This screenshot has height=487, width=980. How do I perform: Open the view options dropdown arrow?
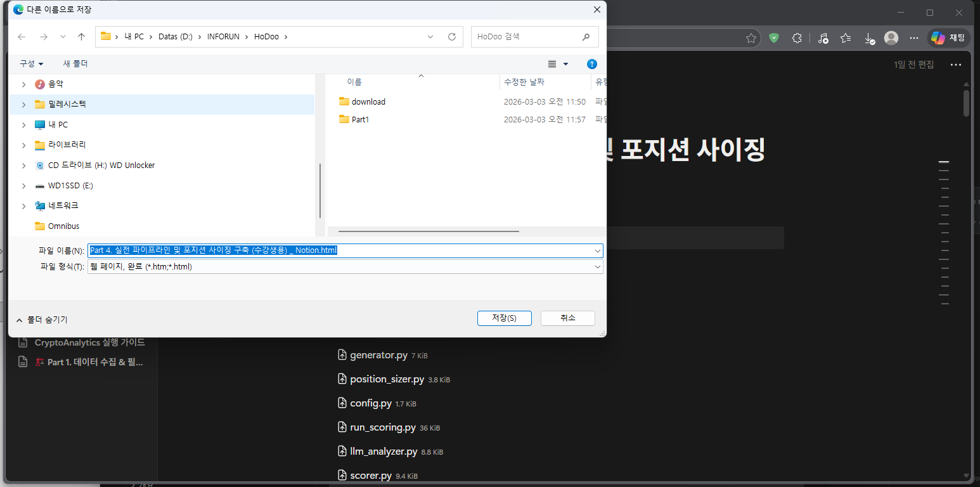click(x=566, y=64)
